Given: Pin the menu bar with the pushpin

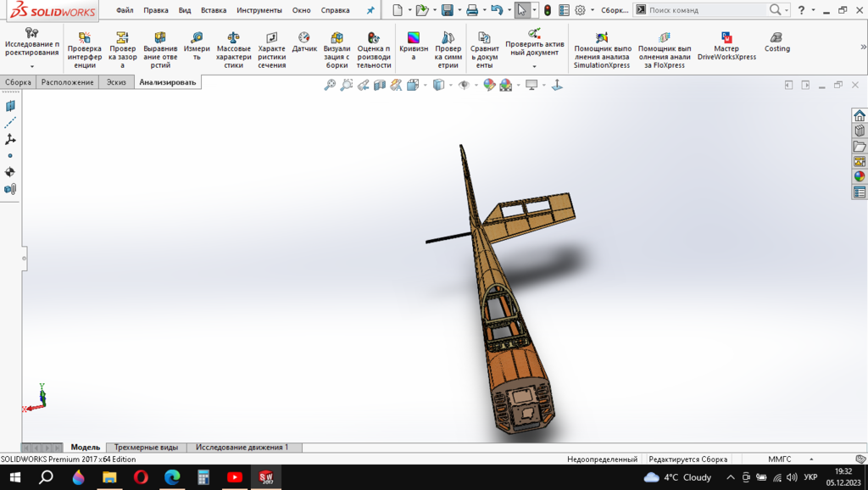Looking at the screenshot, I should click(x=370, y=10).
